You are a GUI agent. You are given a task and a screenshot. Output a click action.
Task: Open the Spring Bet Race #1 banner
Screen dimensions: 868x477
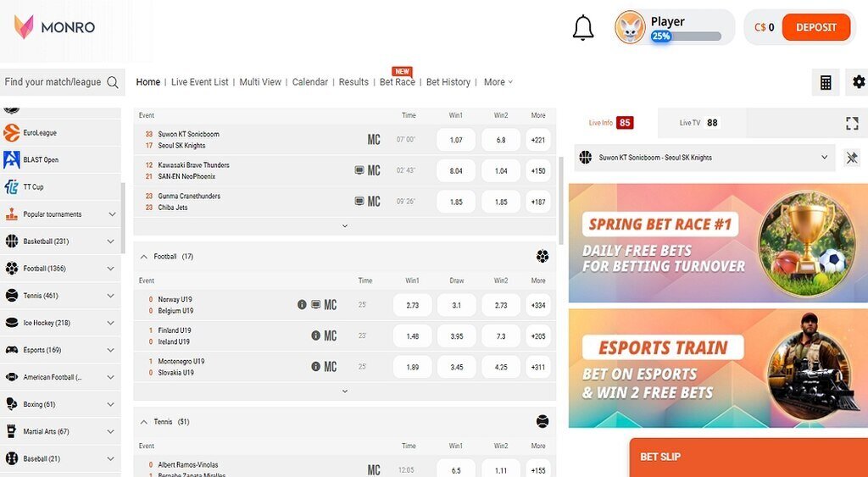718,243
